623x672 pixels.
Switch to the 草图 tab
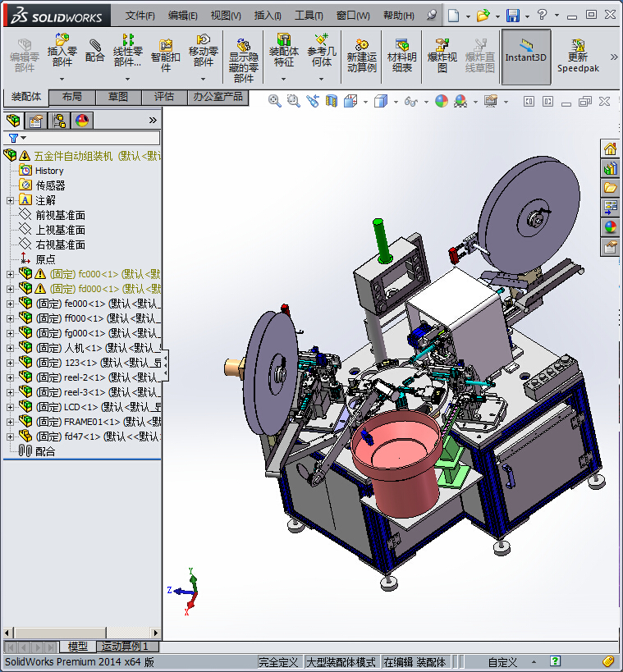pos(118,97)
